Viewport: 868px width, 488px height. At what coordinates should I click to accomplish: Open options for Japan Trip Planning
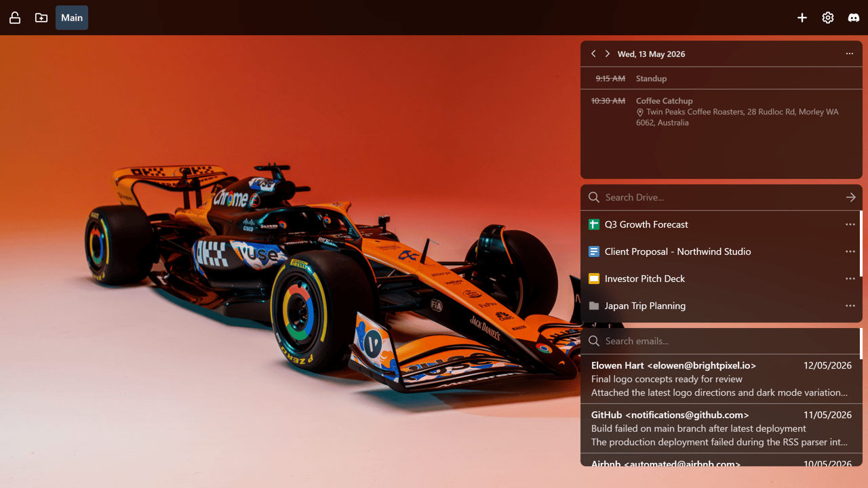tap(850, 306)
